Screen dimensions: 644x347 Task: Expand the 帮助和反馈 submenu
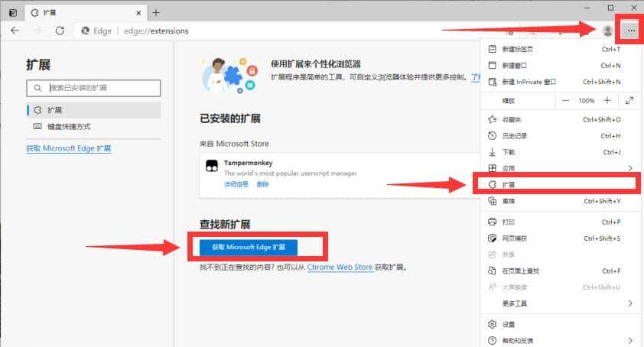(558, 340)
